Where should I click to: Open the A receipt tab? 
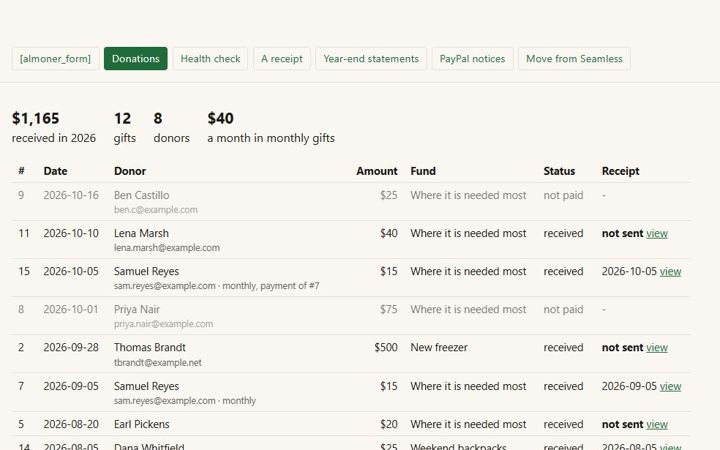282,59
